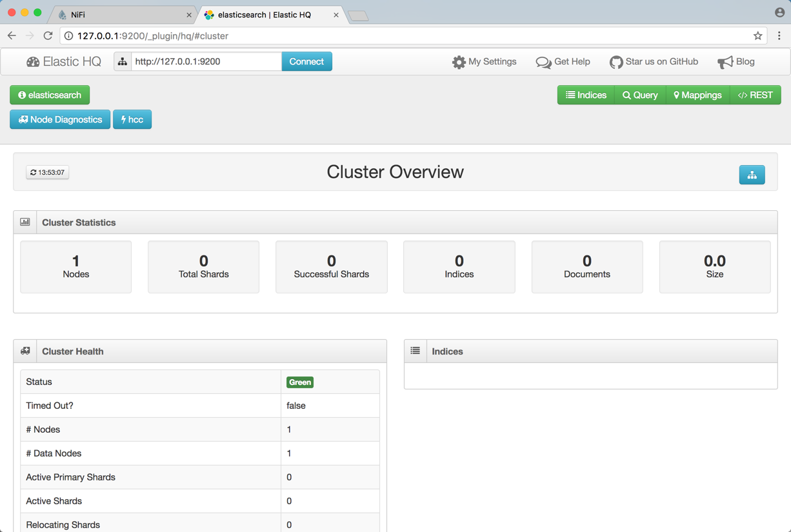Image resolution: width=791 pixels, height=532 pixels.
Task: Bookmark this page with the star icon
Action: tap(758, 35)
